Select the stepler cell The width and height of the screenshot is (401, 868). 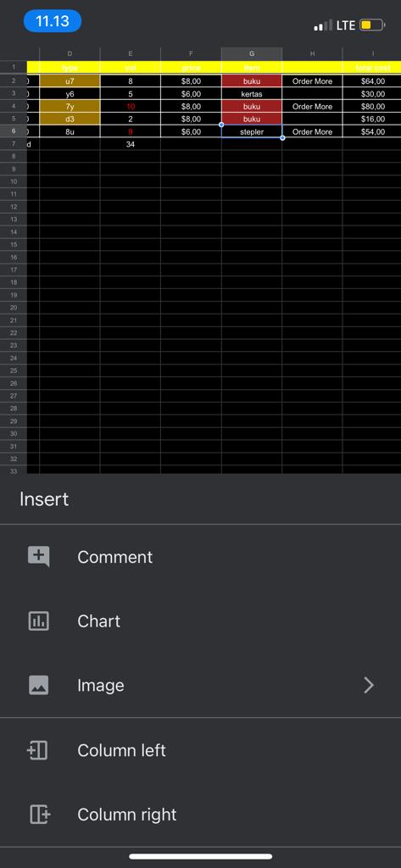252,131
